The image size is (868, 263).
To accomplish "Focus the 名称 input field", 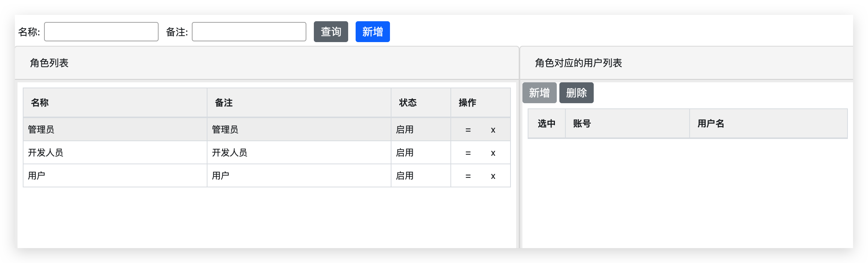I will click(x=101, y=32).
